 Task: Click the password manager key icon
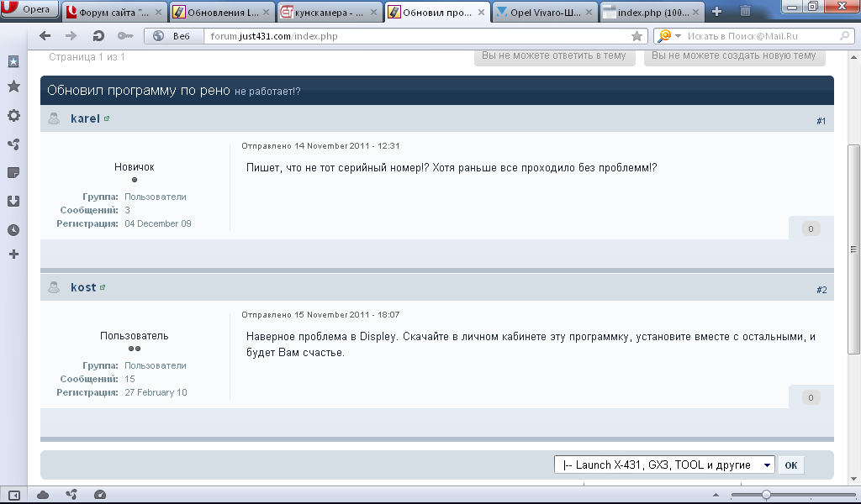point(125,36)
